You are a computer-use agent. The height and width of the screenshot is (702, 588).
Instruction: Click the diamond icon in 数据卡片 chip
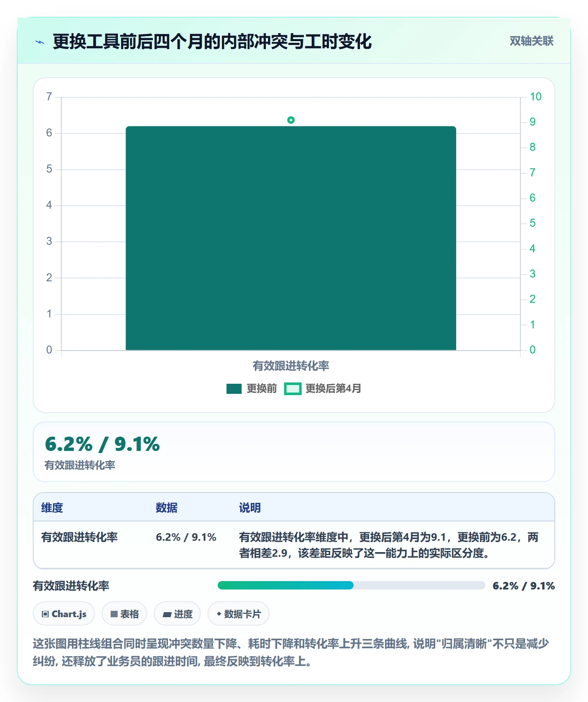click(219, 614)
